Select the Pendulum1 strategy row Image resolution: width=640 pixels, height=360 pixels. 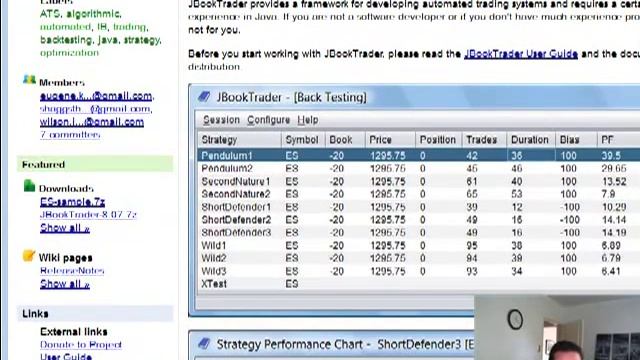(x=419, y=156)
